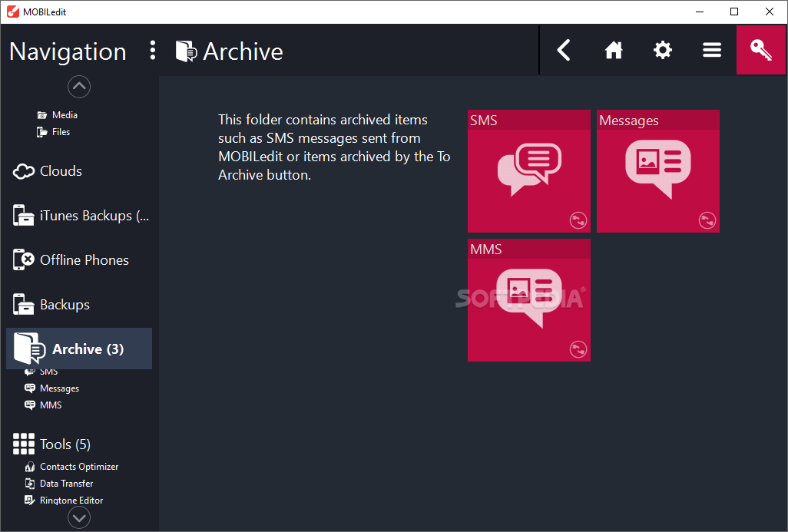Screen dimensions: 788x532
Task: Select Media in navigation
Action: point(58,115)
